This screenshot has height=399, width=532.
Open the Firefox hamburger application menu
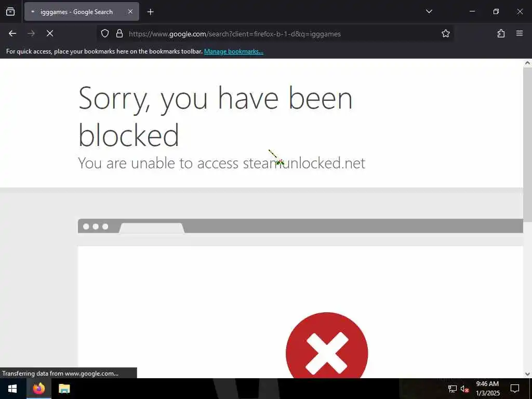[520, 34]
